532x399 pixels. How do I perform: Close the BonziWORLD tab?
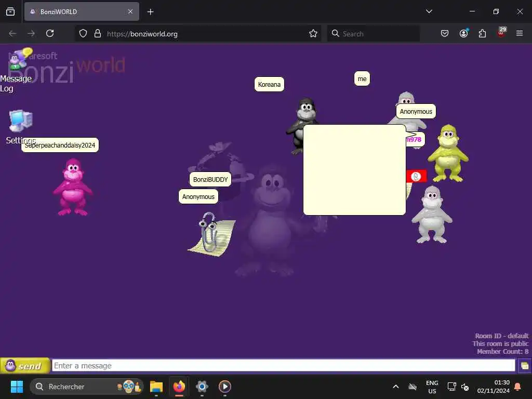(130, 11)
